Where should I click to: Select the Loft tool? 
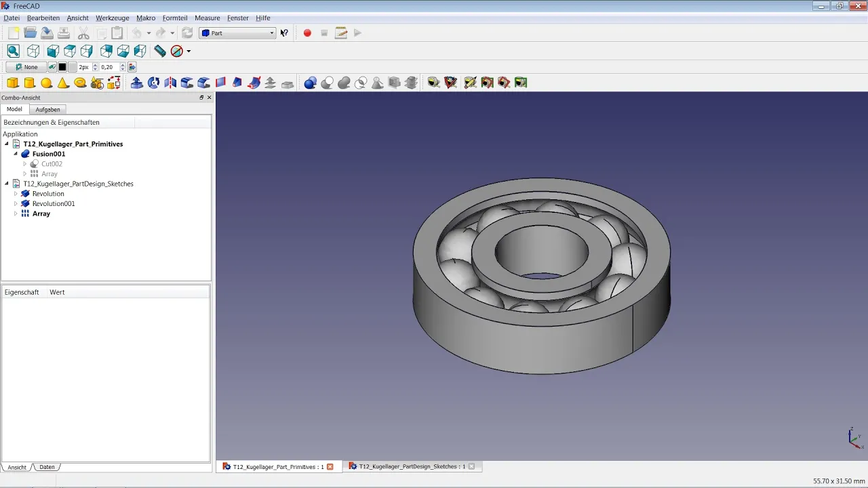(x=237, y=83)
